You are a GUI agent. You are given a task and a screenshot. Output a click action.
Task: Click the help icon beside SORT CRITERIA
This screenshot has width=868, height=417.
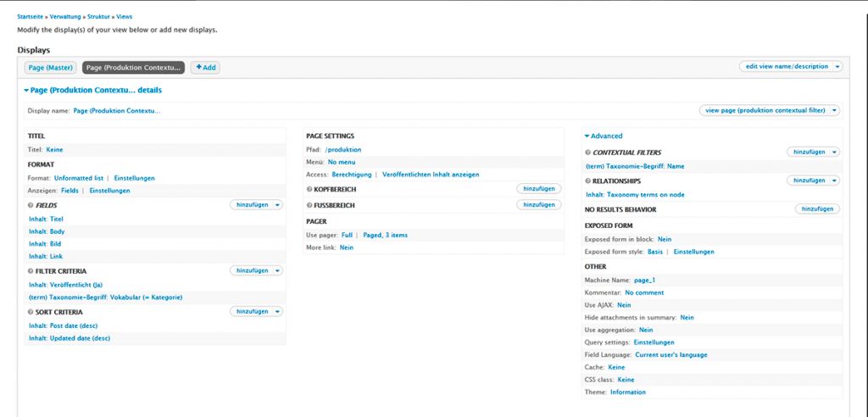[x=31, y=312]
